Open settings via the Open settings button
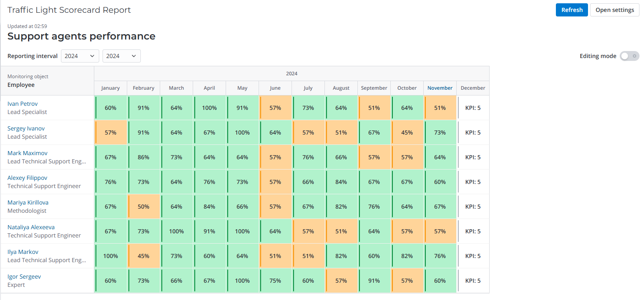The image size is (644, 300). pos(614,10)
